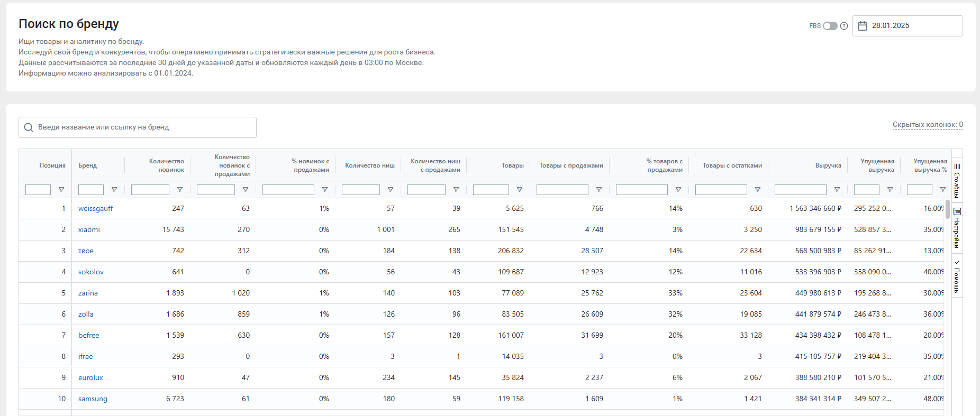Open the zarina brand link
The width and height of the screenshot is (980, 416).
88,293
